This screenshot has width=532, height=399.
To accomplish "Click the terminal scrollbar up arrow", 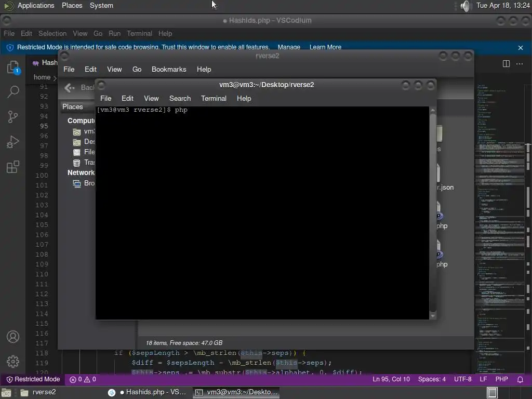I will 433,111.
